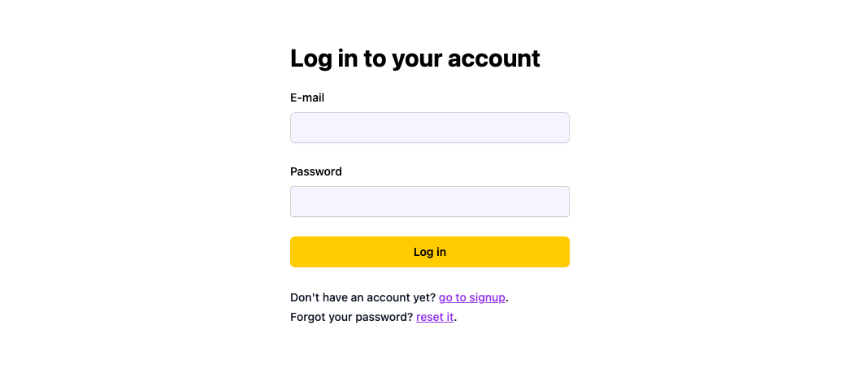The width and height of the screenshot is (868, 377).
Task: Click the E-mail input field
Action: pyautogui.click(x=429, y=128)
